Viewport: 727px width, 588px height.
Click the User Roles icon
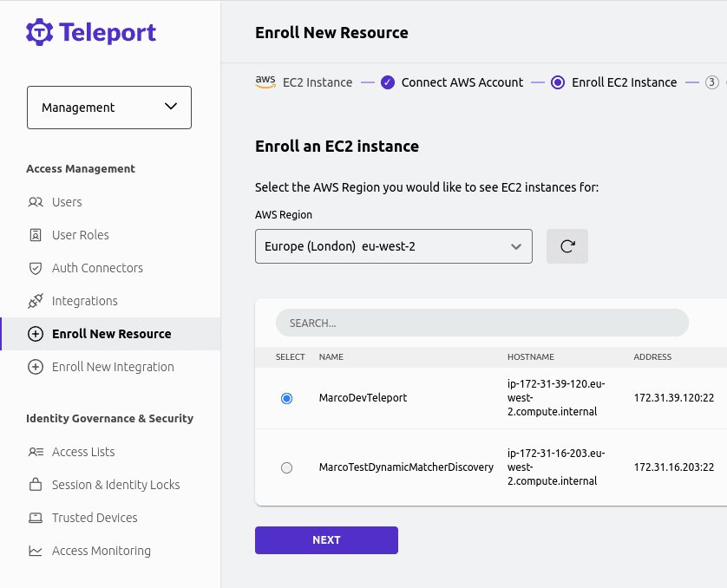(x=36, y=235)
